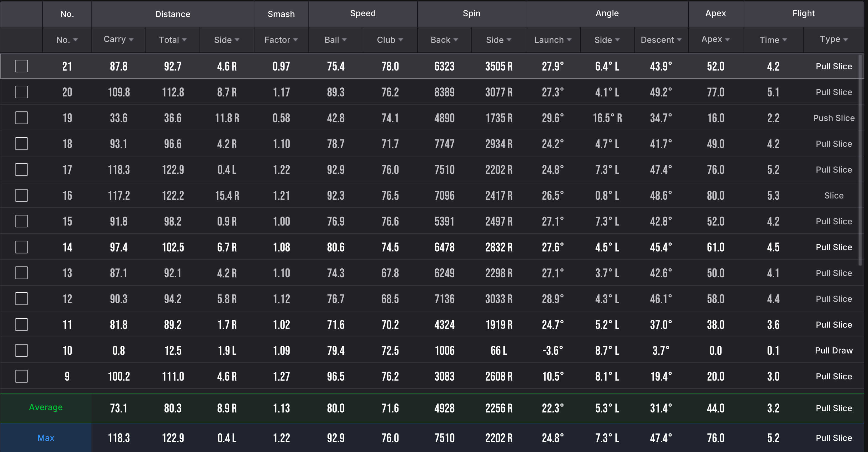The width and height of the screenshot is (868, 452).
Task: Click side spin 66 L value
Action: [x=499, y=351]
